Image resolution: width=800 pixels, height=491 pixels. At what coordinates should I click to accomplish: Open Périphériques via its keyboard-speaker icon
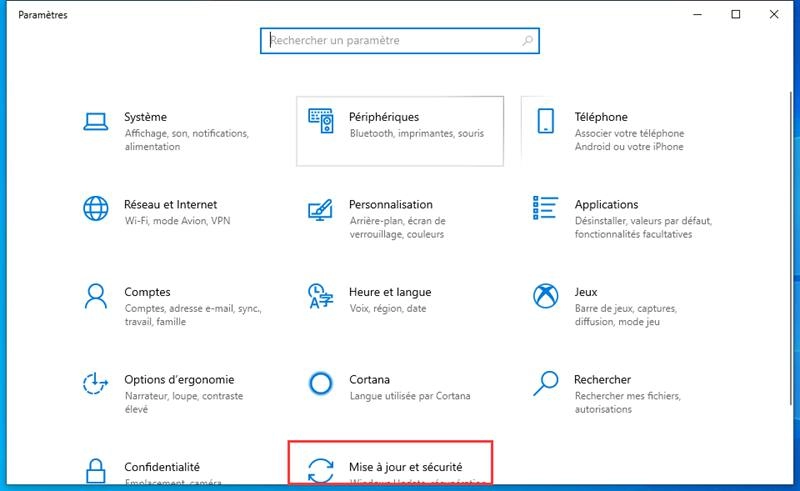[321, 122]
